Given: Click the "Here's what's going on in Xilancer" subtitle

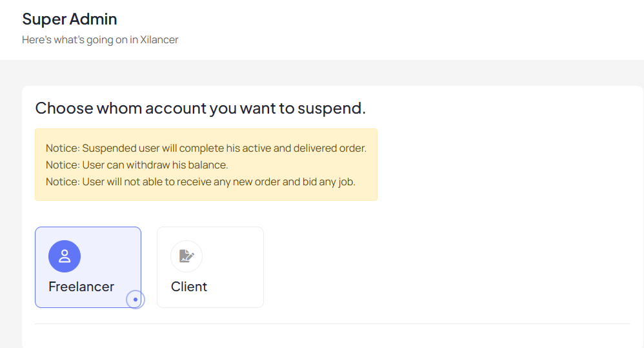Looking at the screenshot, I should pos(100,40).
